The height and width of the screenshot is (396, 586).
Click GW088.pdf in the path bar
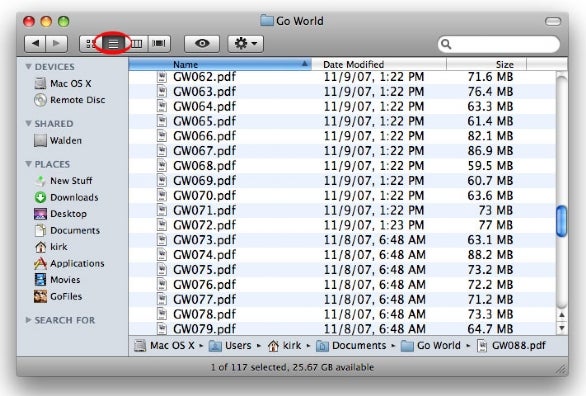pyautogui.click(x=512, y=346)
